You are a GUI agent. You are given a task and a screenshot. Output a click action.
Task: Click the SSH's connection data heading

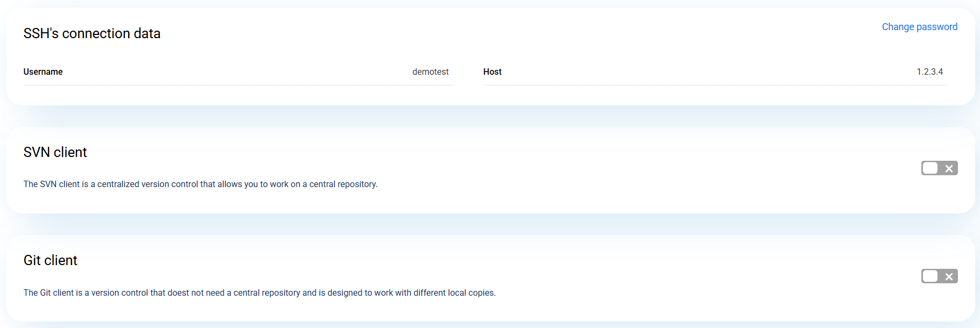click(92, 33)
